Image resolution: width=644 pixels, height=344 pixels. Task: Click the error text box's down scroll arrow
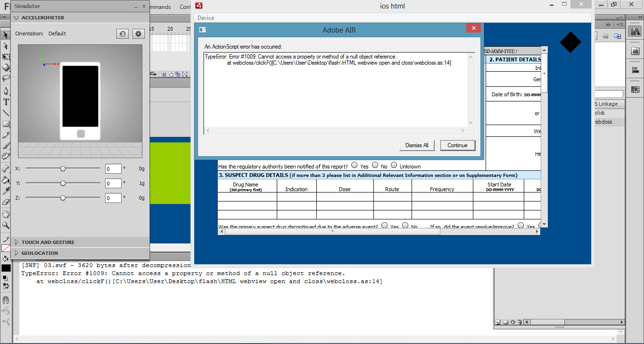pos(471,122)
